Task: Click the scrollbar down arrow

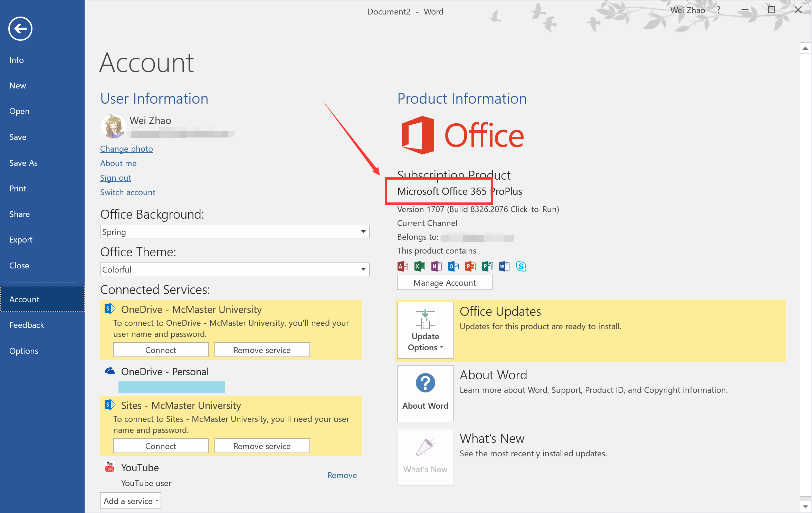Action: click(x=805, y=507)
